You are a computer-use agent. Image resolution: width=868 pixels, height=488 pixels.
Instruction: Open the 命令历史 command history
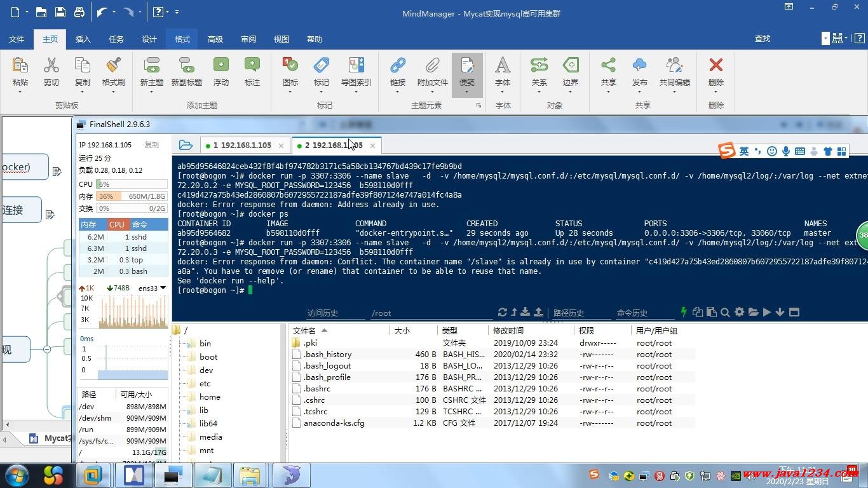click(x=632, y=313)
